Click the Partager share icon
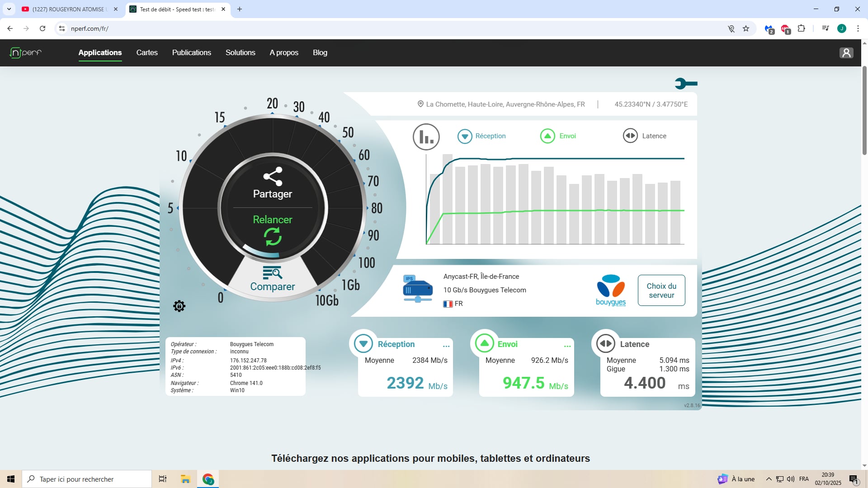 273,177
